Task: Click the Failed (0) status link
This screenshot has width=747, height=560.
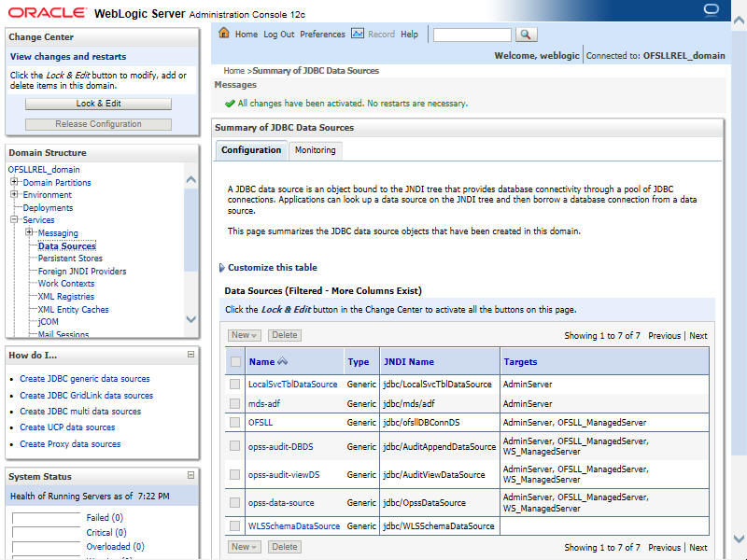Action: point(105,518)
